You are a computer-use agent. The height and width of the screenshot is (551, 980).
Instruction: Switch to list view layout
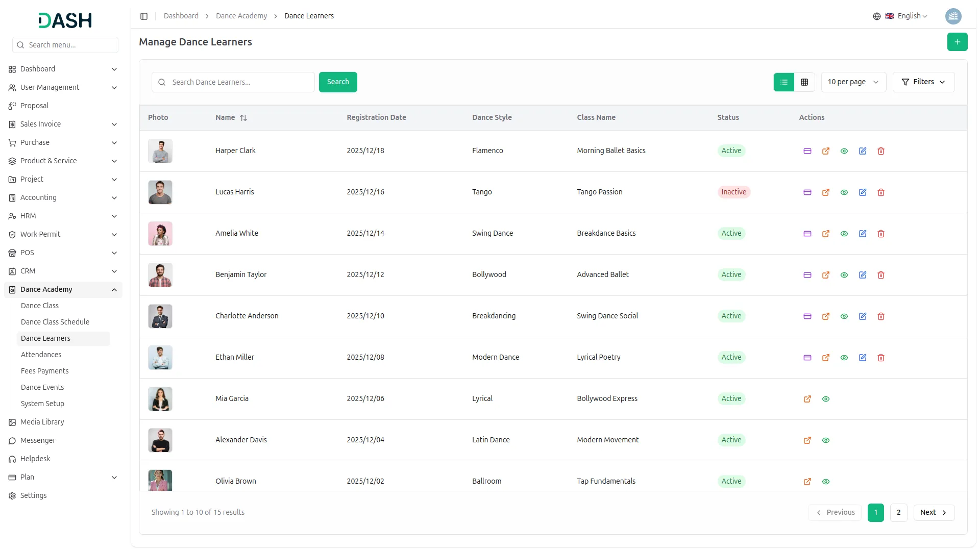point(783,82)
